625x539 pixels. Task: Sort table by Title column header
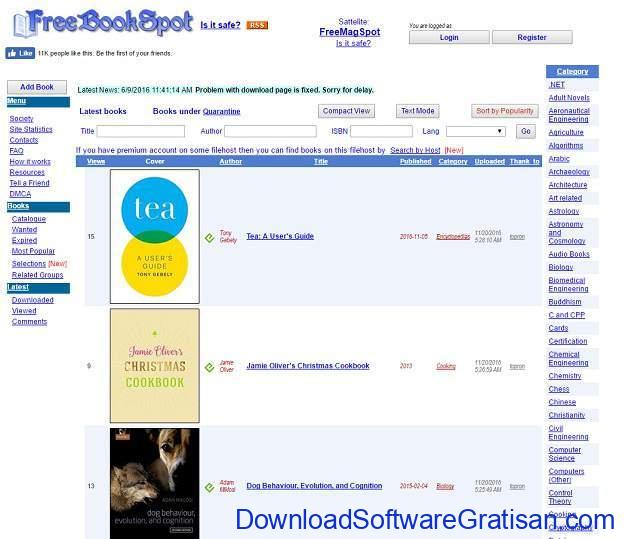pos(320,161)
